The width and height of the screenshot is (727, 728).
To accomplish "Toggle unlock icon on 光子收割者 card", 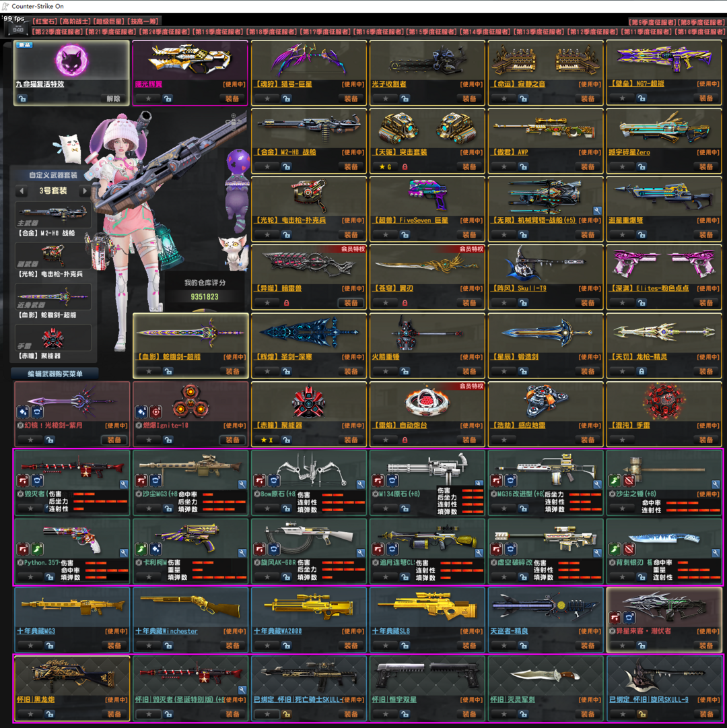I will tap(405, 98).
